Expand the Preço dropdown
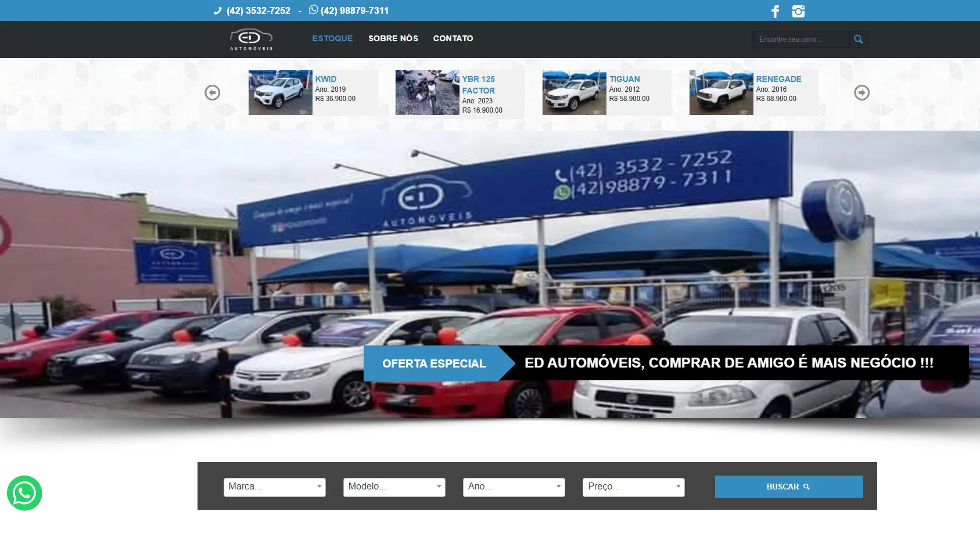The image size is (980, 533). click(634, 487)
